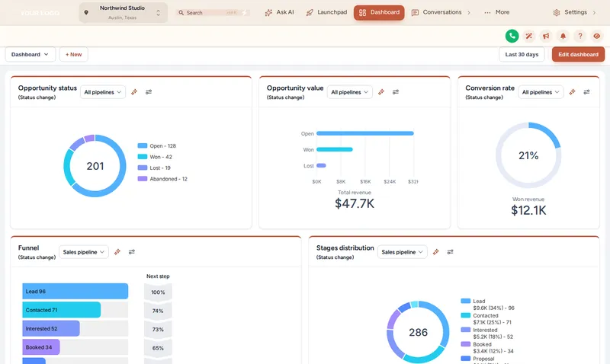Open the Ask AI menu item

(x=280, y=12)
